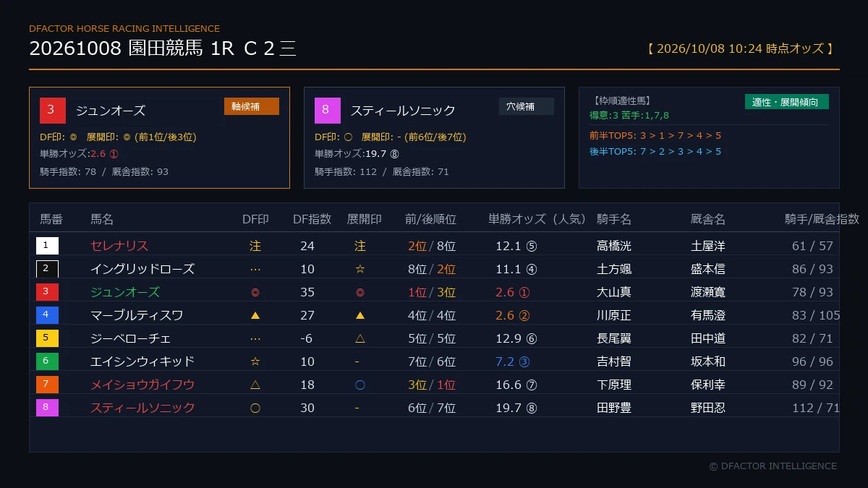Click the blue 展開印 circle for メイショウガイフウ
The height and width of the screenshot is (488, 868).
coord(360,385)
